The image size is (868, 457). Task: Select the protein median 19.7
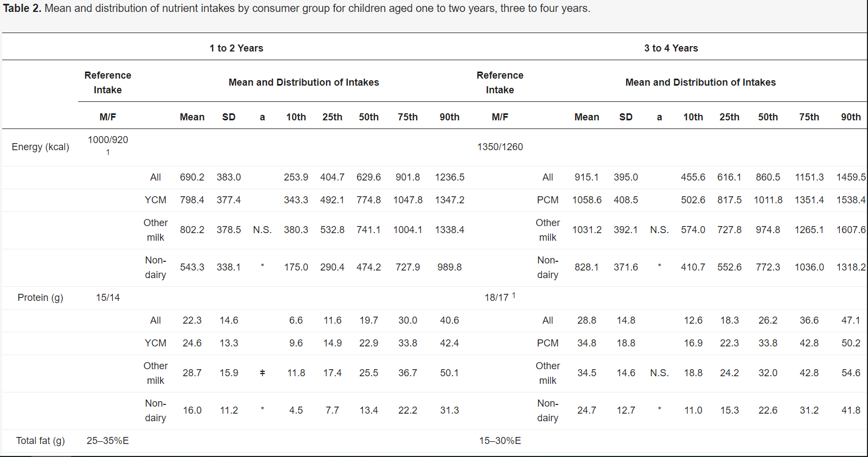tap(369, 320)
